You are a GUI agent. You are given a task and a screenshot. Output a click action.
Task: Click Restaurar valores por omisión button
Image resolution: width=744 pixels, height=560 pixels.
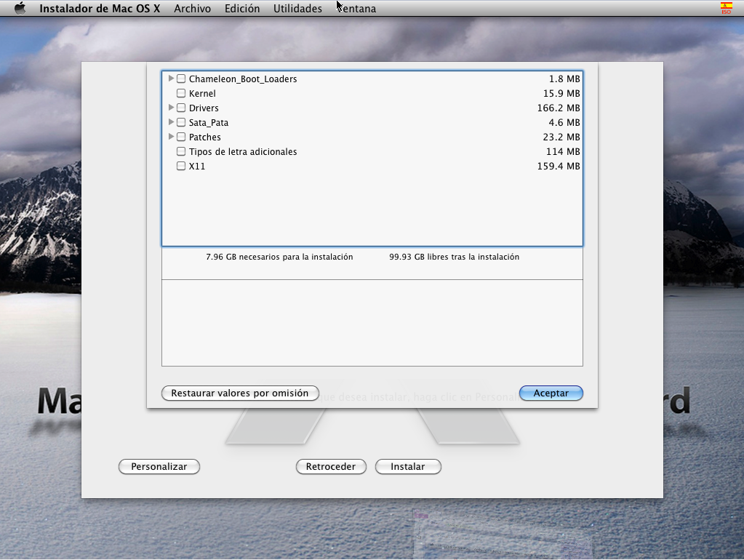240,393
